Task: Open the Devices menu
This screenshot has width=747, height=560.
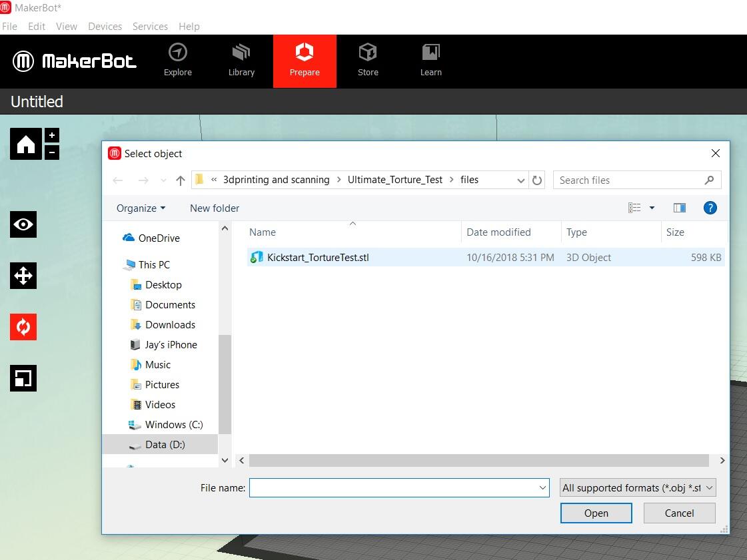Action: tap(105, 26)
